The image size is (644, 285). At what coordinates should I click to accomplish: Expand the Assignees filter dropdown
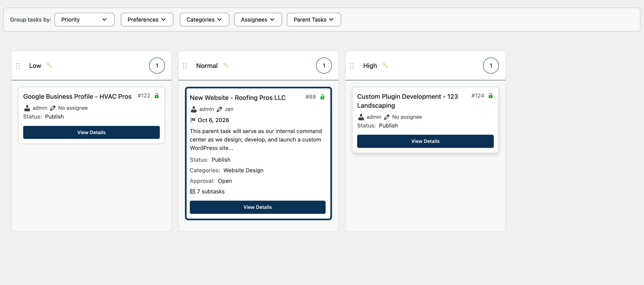click(258, 20)
